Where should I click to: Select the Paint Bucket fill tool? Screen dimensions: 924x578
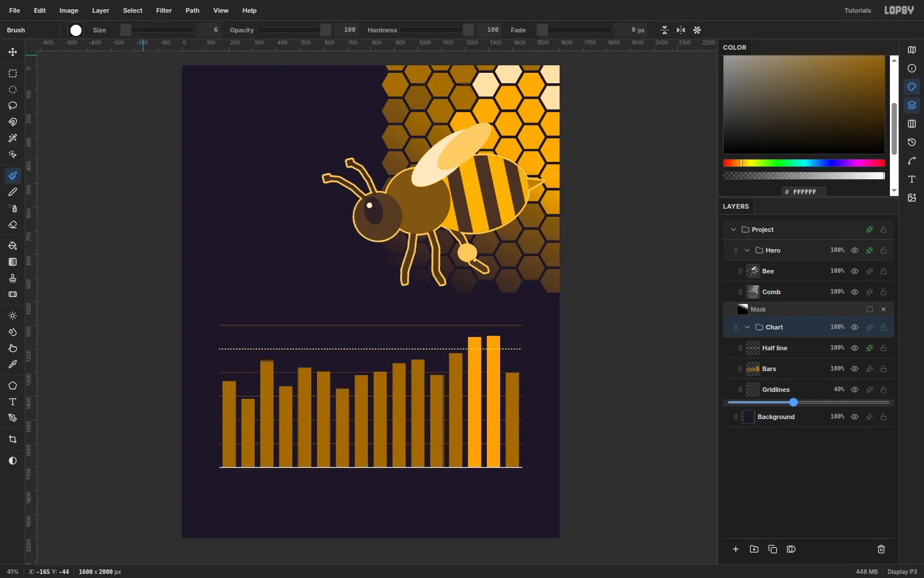(13, 246)
